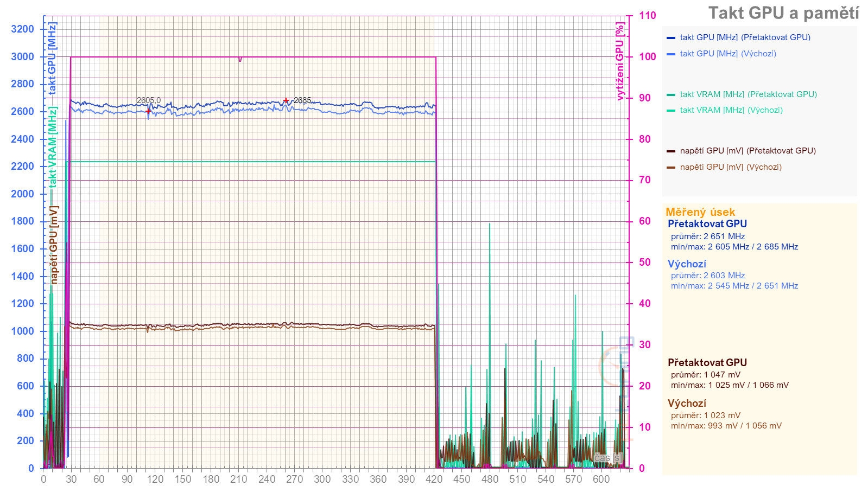Click the brown Přetaktovat GPU voltage heading
868x486 pixels.
[x=707, y=362]
